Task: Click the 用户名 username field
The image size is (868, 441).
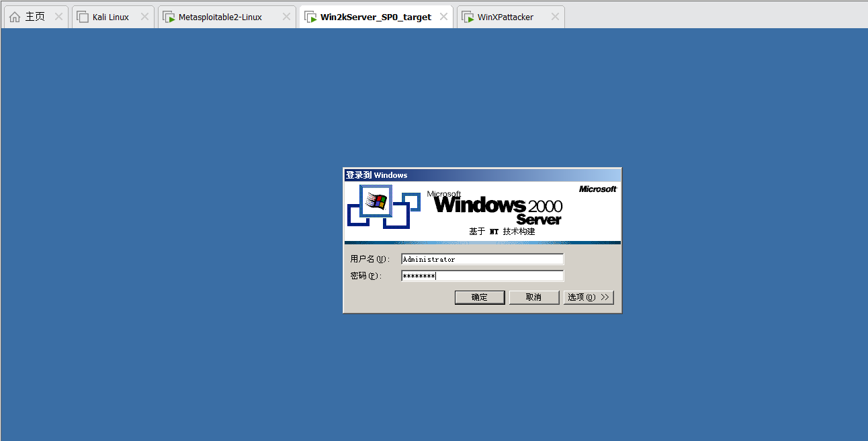Action: (482, 259)
